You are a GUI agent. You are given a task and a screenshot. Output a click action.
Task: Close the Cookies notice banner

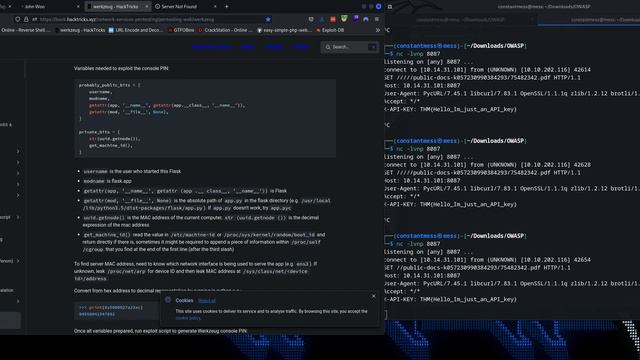pyautogui.click(x=373, y=296)
